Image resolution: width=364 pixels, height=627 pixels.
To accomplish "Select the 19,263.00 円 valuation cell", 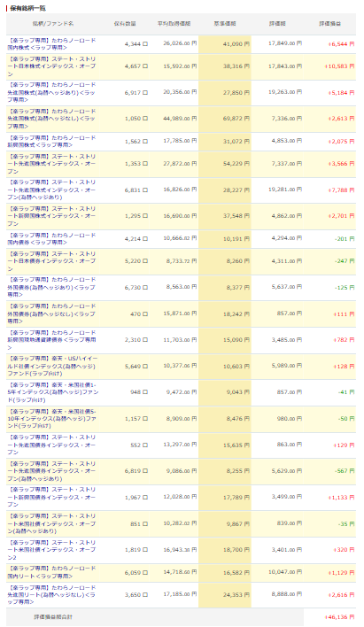I will (285, 92).
